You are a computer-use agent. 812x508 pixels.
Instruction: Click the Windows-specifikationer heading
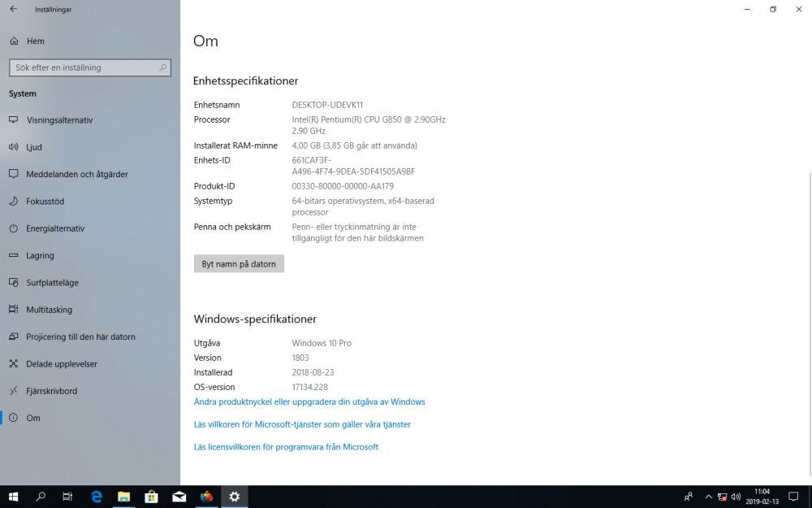(255, 319)
